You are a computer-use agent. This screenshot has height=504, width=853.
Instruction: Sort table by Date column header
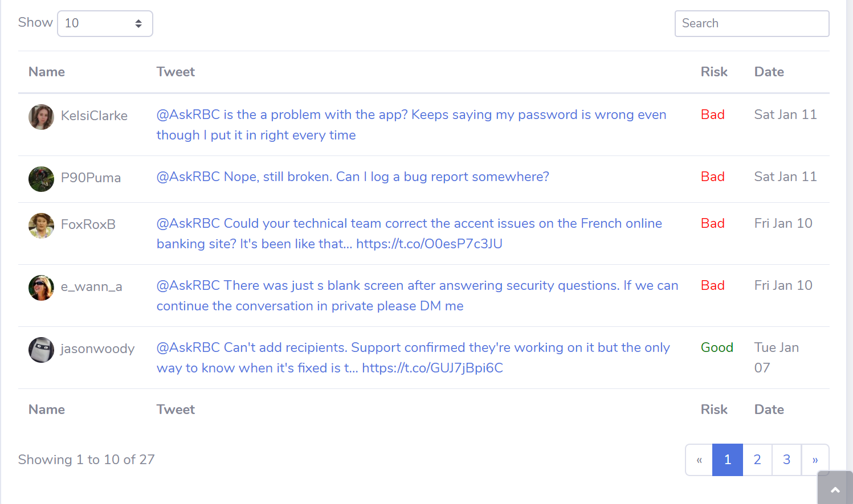[x=769, y=72]
